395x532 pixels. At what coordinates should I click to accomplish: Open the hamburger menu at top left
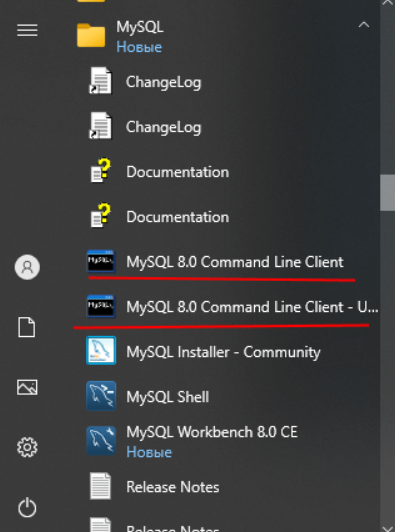[x=27, y=30]
